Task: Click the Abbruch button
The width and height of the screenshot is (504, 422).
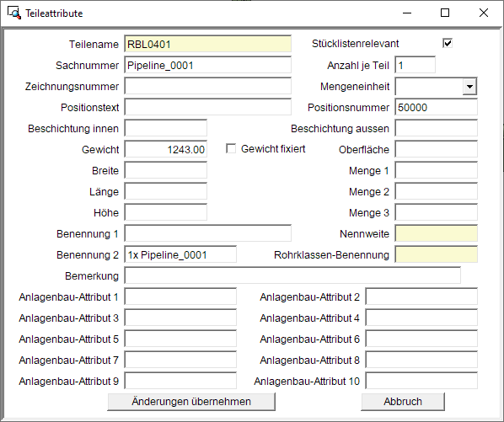Action: pos(403,402)
